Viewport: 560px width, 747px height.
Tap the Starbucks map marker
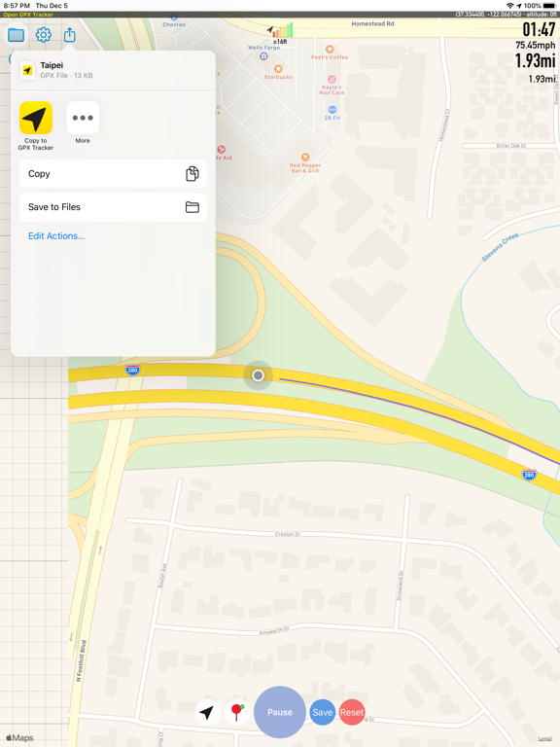(x=279, y=69)
